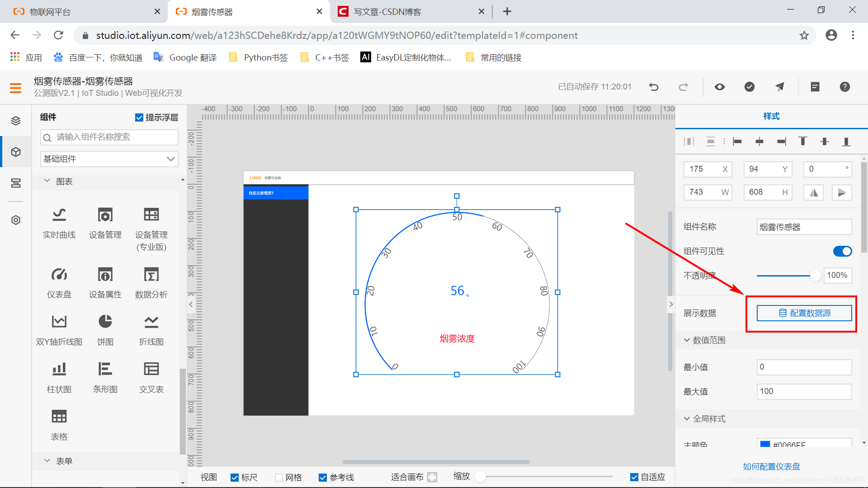868x488 pixels.
Task: Uncheck the 提示浮层 checkbox
Action: [x=139, y=117]
